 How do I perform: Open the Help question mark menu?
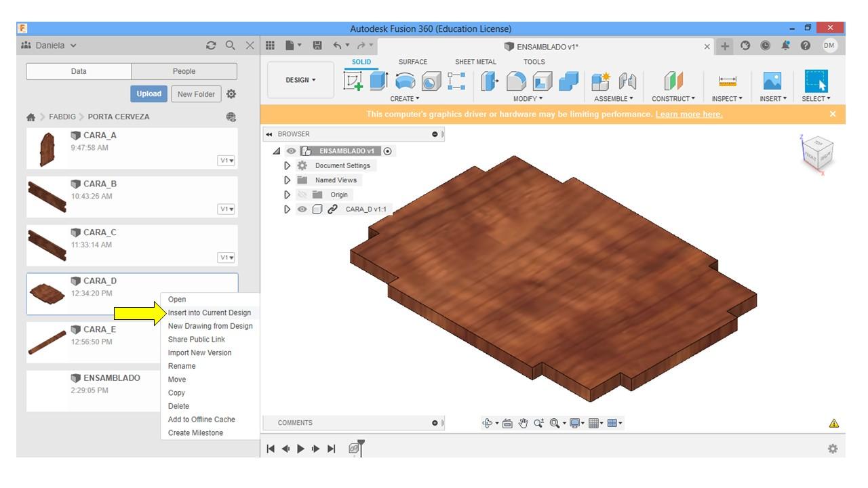coord(806,45)
